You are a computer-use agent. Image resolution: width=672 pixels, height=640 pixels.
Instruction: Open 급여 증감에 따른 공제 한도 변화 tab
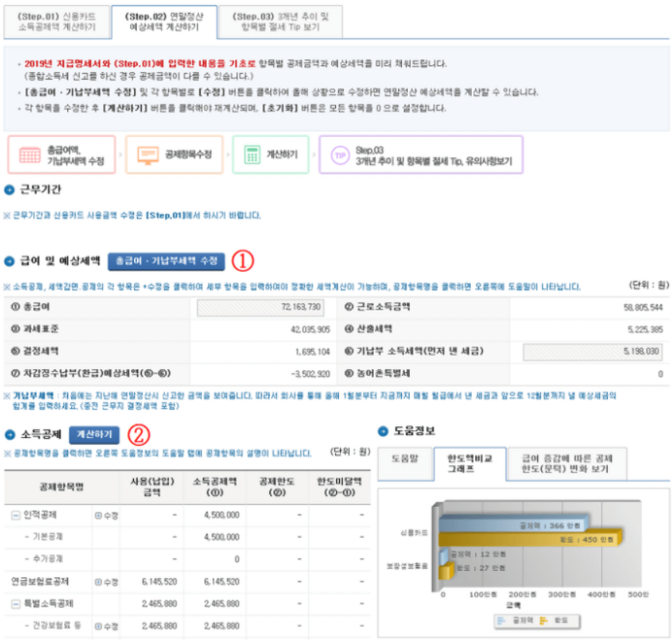(567, 464)
